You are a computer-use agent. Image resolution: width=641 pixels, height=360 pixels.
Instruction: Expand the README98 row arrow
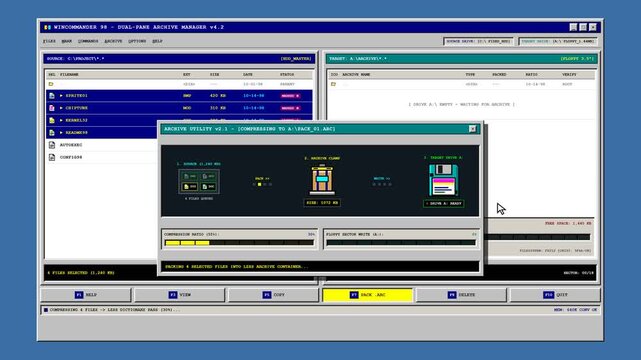pos(61,132)
